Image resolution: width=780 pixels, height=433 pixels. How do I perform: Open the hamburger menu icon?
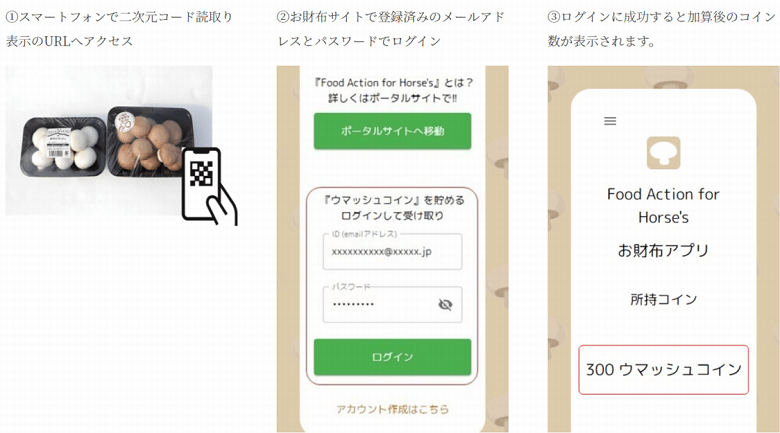[610, 121]
